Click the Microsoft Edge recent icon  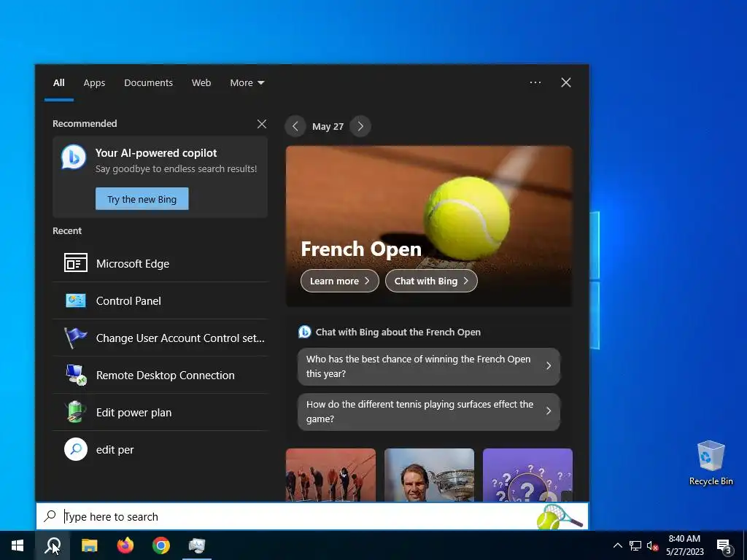[x=76, y=262]
